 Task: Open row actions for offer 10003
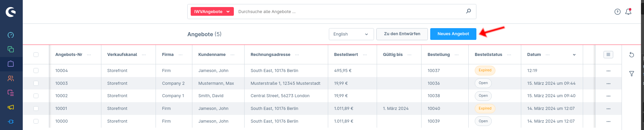pos(608,84)
